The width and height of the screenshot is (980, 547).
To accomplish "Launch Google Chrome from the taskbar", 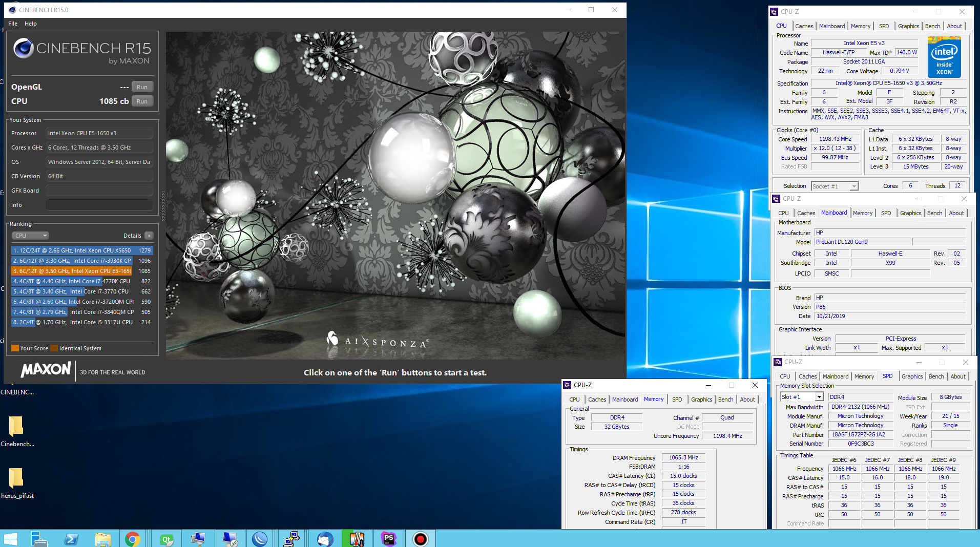I will point(133,538).
